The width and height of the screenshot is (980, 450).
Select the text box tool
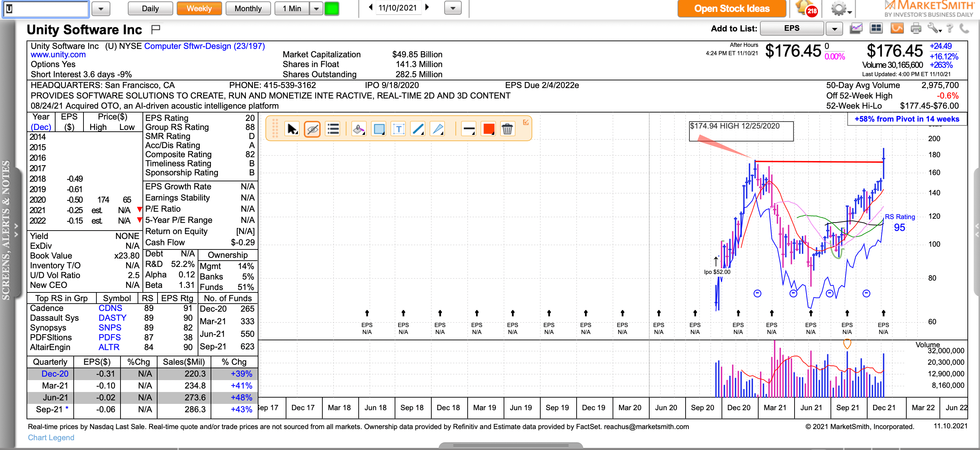point(398,129)
